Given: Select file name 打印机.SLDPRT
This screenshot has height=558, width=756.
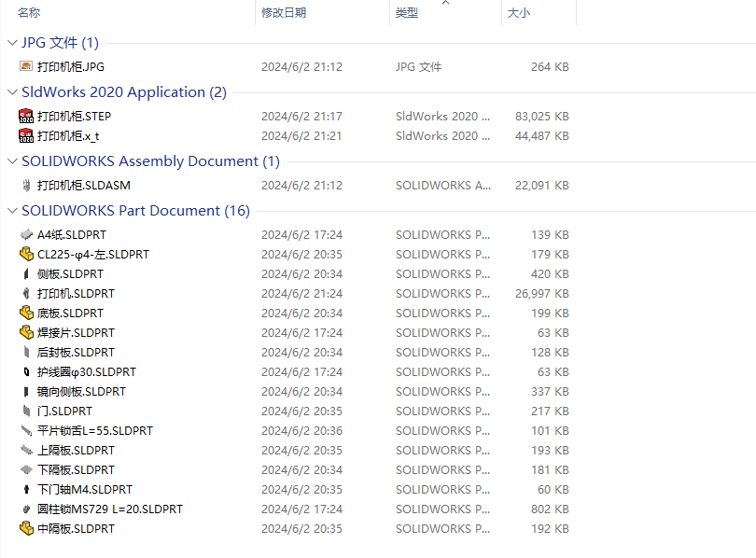Looking at the screenshot, I should pos(77,293).
